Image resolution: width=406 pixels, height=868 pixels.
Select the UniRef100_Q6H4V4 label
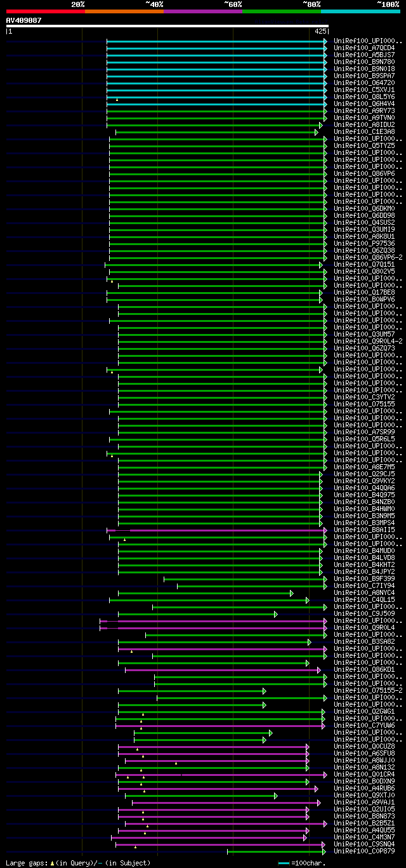point(364,103)
